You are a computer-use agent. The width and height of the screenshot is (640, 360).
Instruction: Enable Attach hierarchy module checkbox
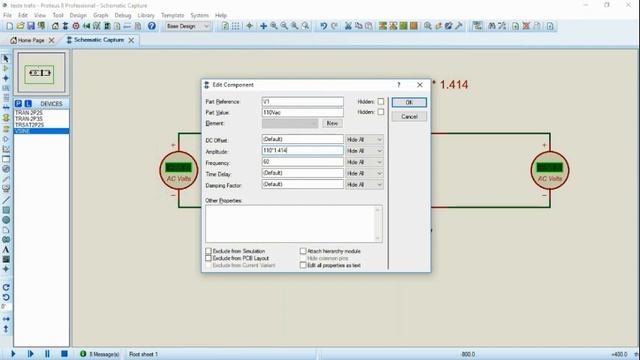[x=303, y=251]
